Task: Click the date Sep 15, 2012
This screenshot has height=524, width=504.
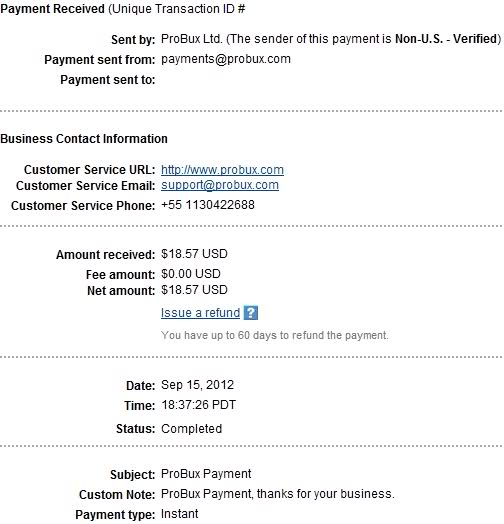Action: [197, 385]
